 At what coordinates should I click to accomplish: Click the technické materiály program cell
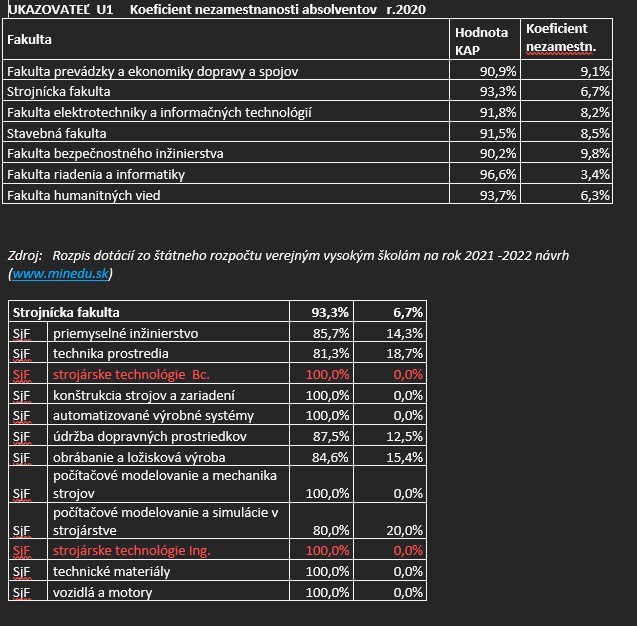point(112,571)
